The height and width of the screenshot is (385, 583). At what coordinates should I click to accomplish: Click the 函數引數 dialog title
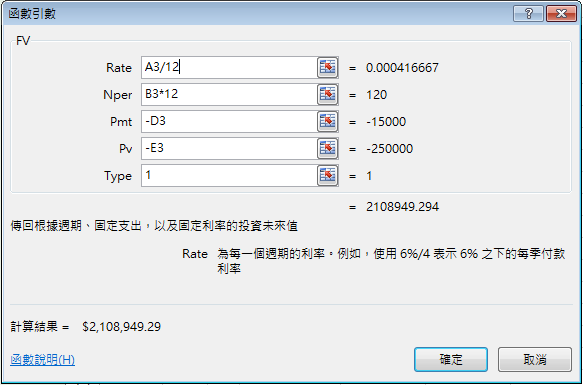32,14
